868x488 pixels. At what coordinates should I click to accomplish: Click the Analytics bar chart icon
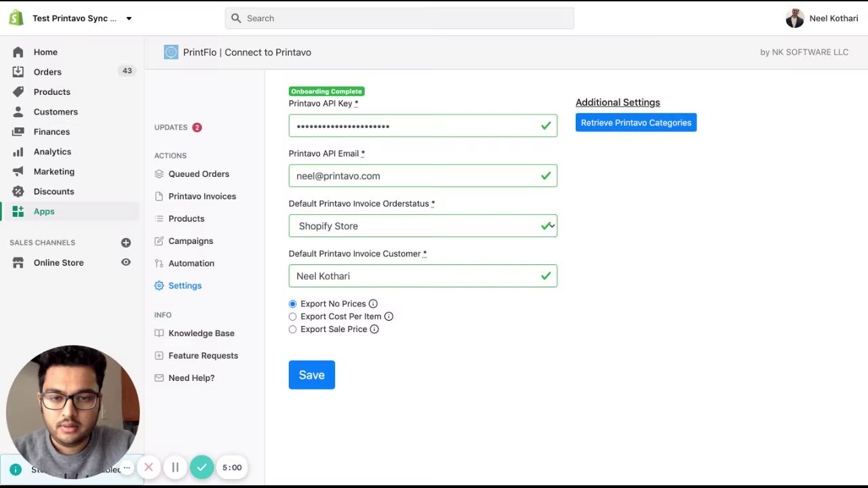18,152
